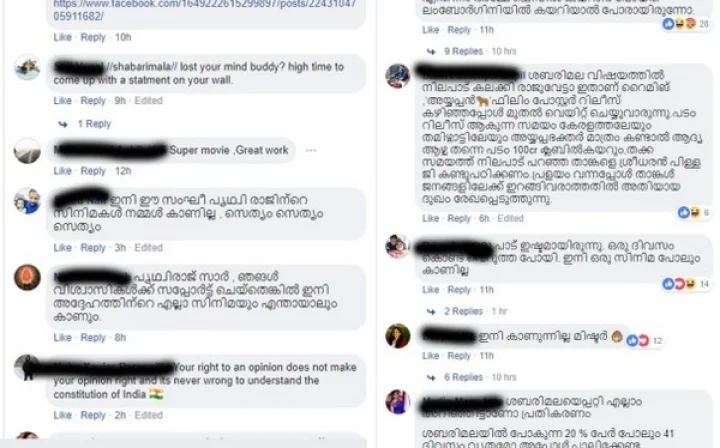Click Edited label on 9h comment

(148, 101)
